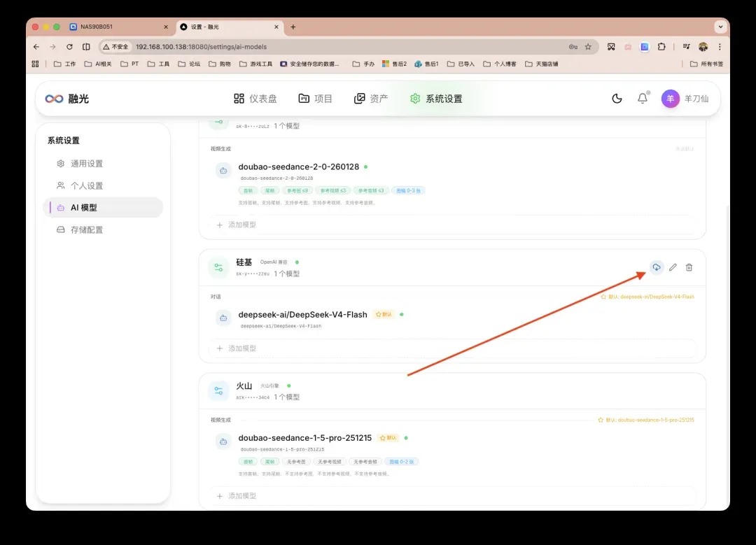Close the 设置 - 融光 browser tab

[x=276, y=27]
